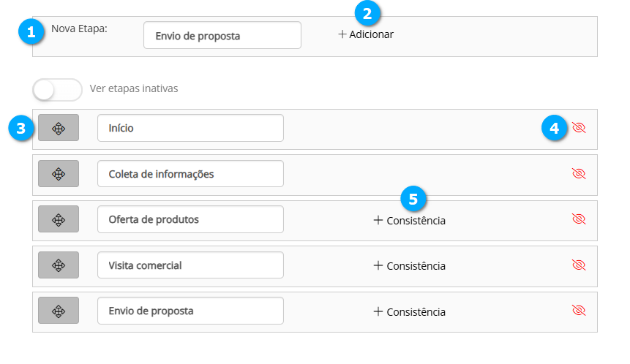Image resolution: width=630 pixels, height=364 pixels.
Task: Hide the Oferta de produtos stage
Action: pos(579,219)
